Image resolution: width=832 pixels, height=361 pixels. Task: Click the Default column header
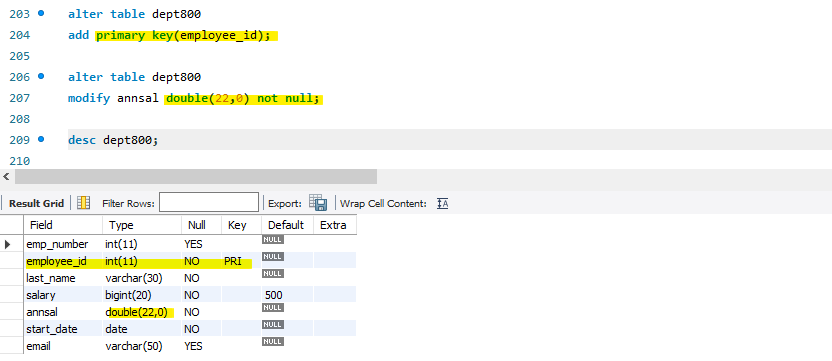(x=288, y=225)
